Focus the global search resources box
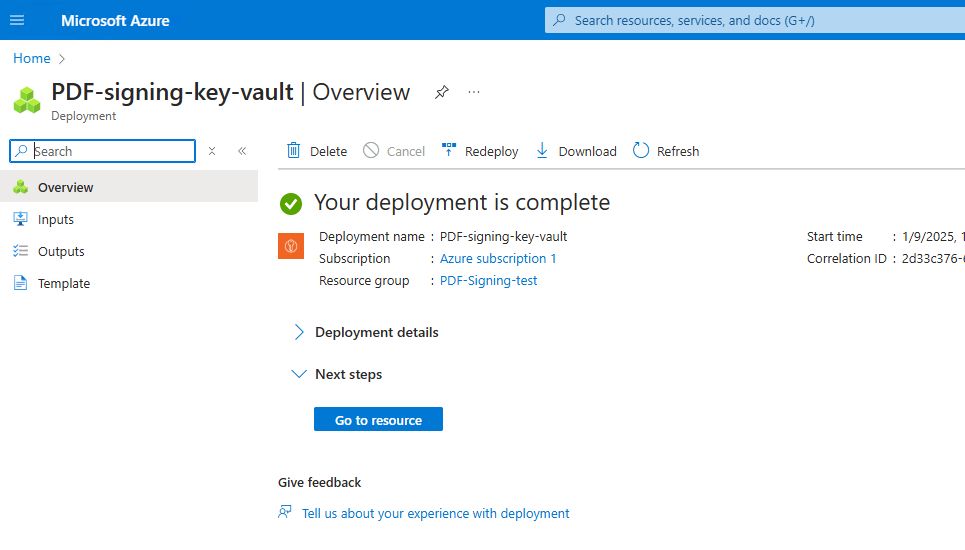 (755, 20)
